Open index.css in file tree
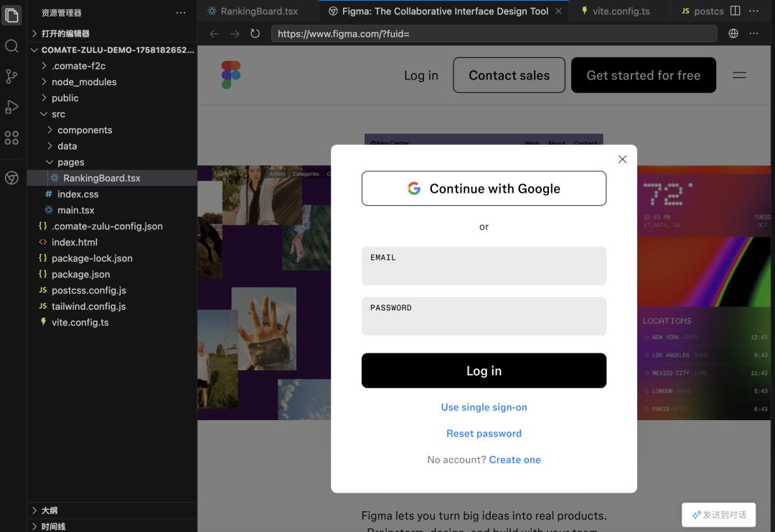Viewport: 775px width, 532px height. tap(112, 194)
